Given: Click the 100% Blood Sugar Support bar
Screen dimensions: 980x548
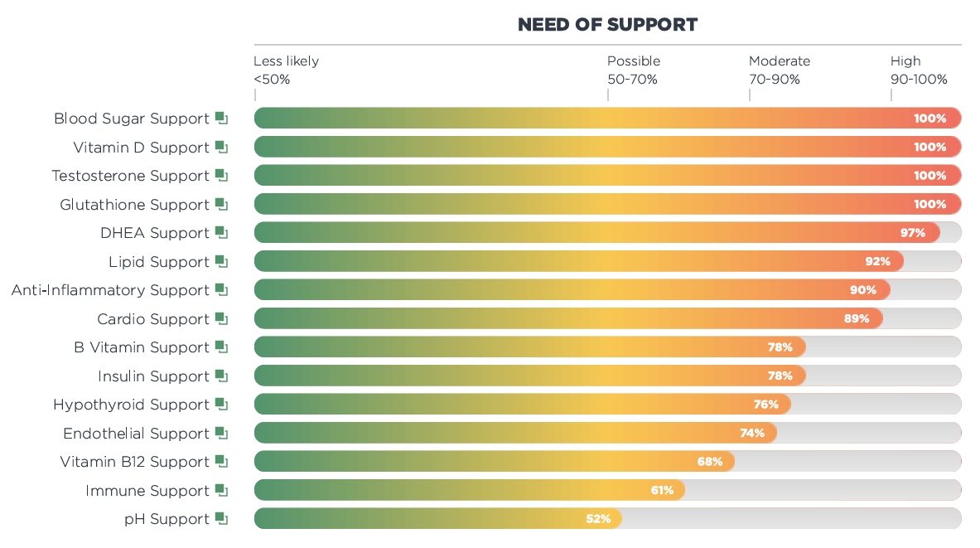Looking at the screenshot, I should (607, 118).
